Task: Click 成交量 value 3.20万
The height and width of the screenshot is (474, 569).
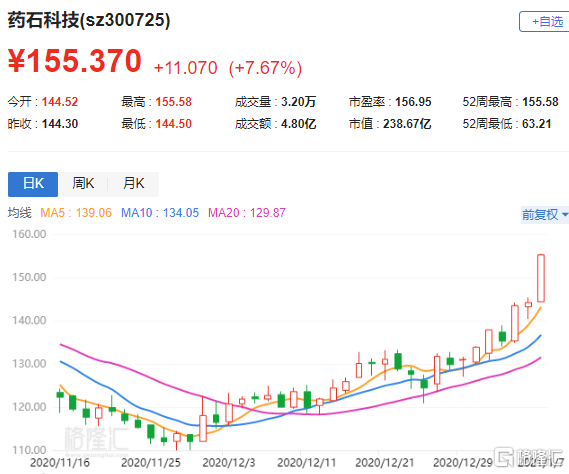Action: coord(298,102)
